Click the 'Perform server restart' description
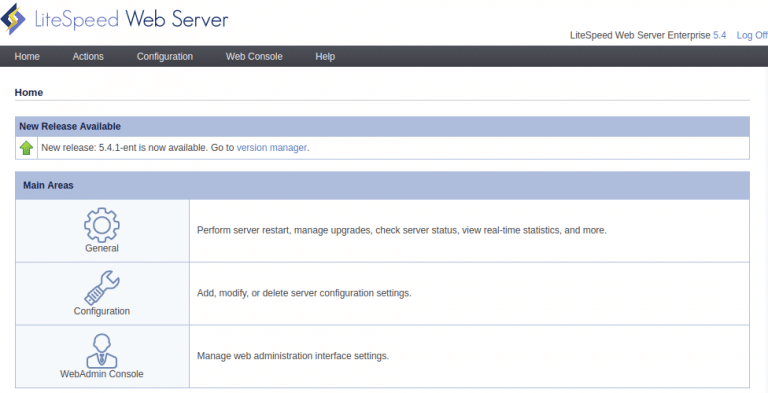Screen dimensions: 768x393 [x=402, y=230]
